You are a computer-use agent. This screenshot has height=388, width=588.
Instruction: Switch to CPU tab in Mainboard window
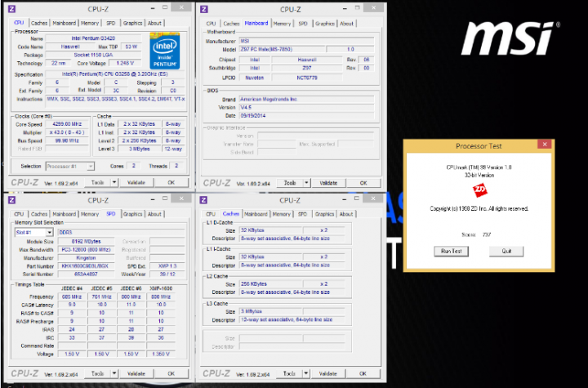pyautogui.click(x=212, y=23)
